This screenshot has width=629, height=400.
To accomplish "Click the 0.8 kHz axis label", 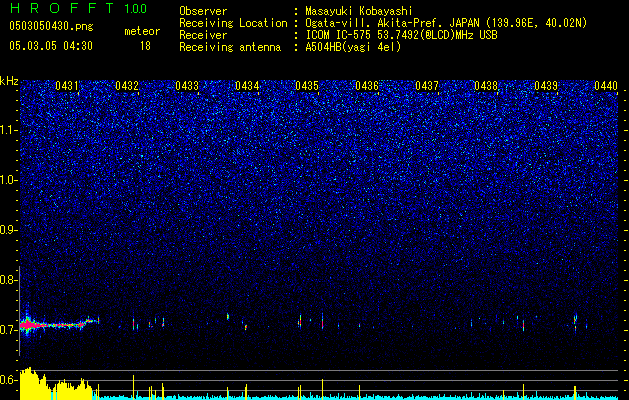I will [x=7, y=280].
